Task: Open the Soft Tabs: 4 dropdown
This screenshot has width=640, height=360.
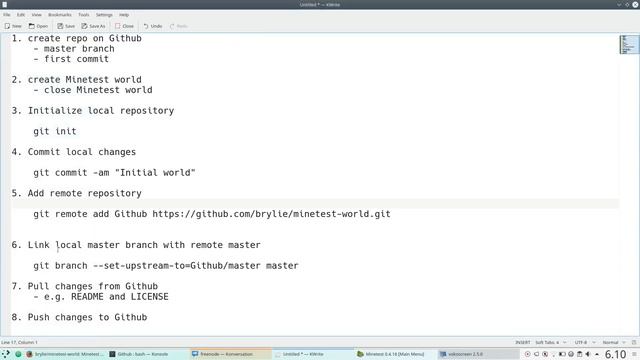Action: [551, 342]
